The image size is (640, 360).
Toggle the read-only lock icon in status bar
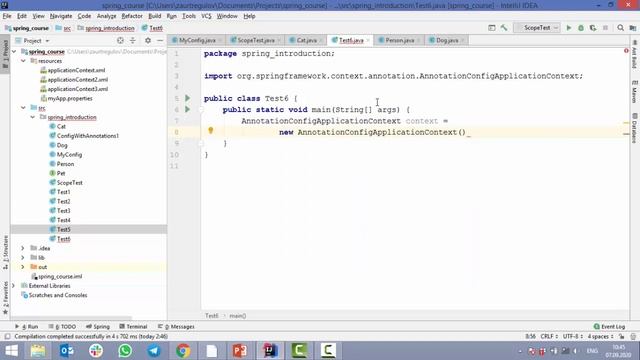622,336
